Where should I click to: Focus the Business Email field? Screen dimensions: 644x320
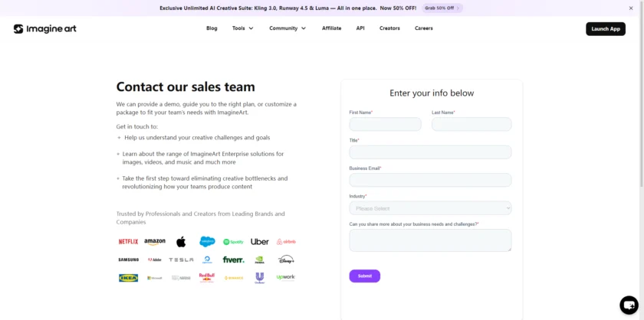(x=430, y=180)
